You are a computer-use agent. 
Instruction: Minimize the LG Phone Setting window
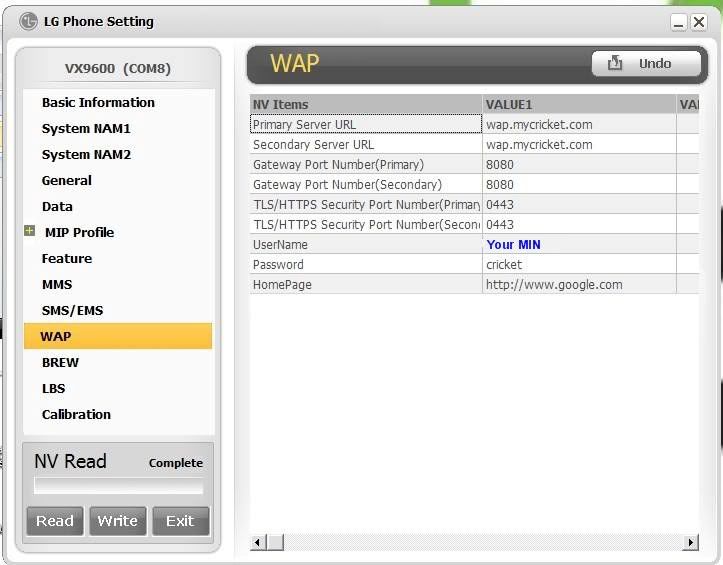coord(678,22)
